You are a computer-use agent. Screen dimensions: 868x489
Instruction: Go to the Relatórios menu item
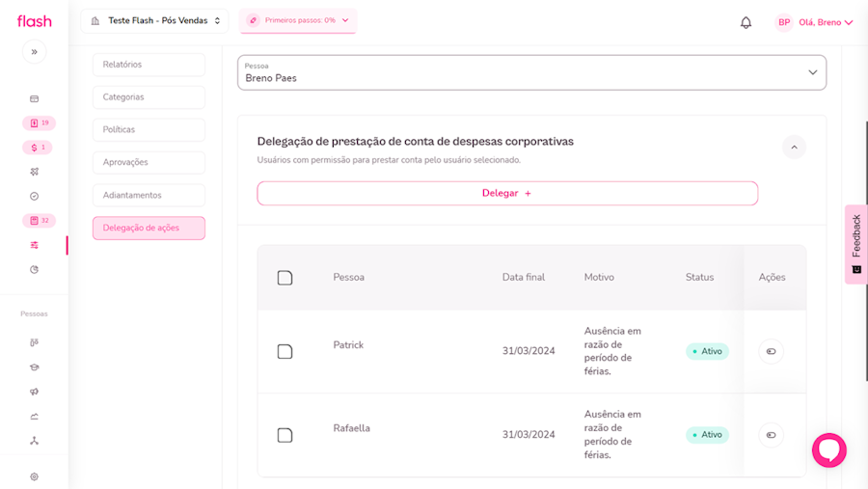click(x=149, y=65)
